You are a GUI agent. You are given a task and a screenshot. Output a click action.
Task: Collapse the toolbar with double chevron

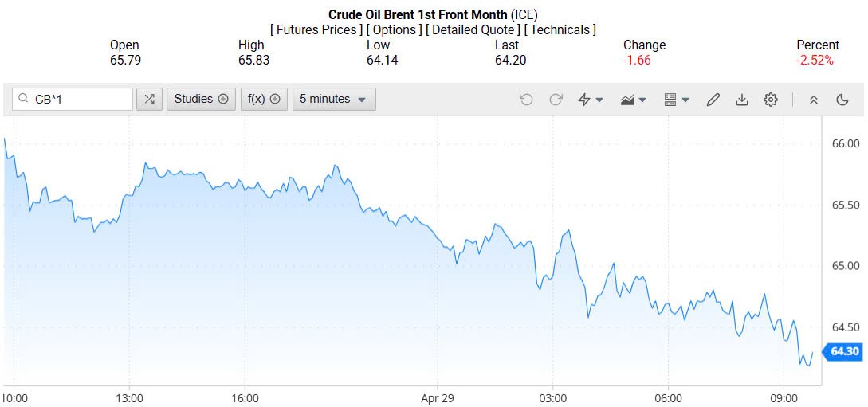pyautogui.click(x=814, y=100)
